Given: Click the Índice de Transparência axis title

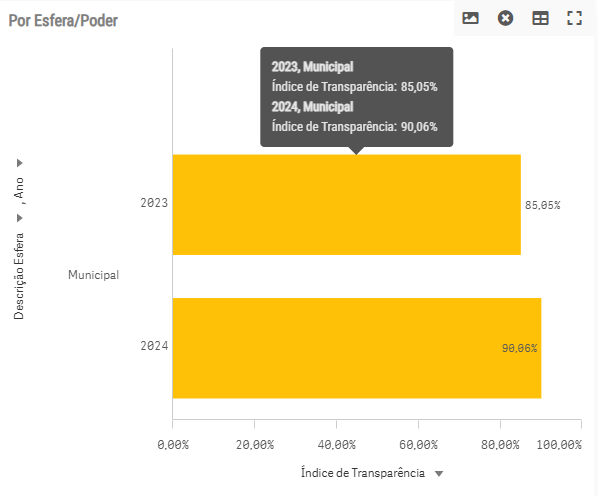Looking at the screenshot, I should click(363, 473).
